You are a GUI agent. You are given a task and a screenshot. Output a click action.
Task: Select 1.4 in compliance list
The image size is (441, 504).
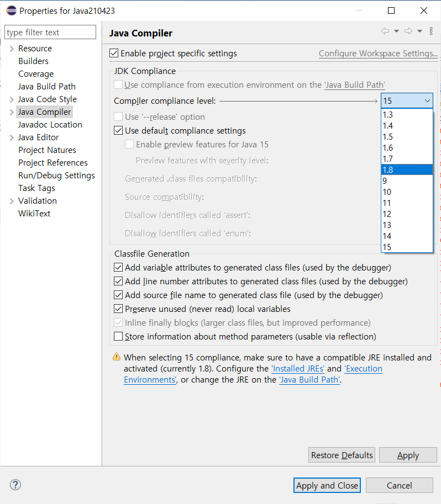[x=407, y=126]
